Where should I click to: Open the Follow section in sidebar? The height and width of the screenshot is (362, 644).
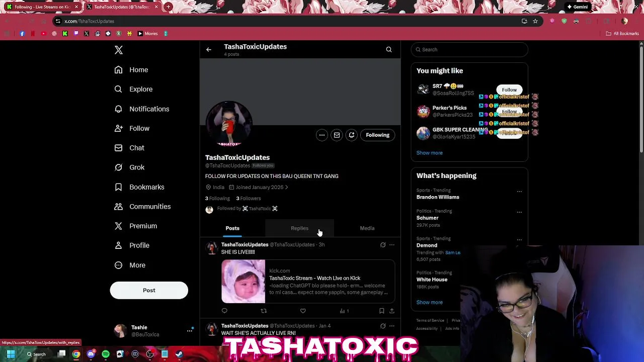[x=132, y=128]
